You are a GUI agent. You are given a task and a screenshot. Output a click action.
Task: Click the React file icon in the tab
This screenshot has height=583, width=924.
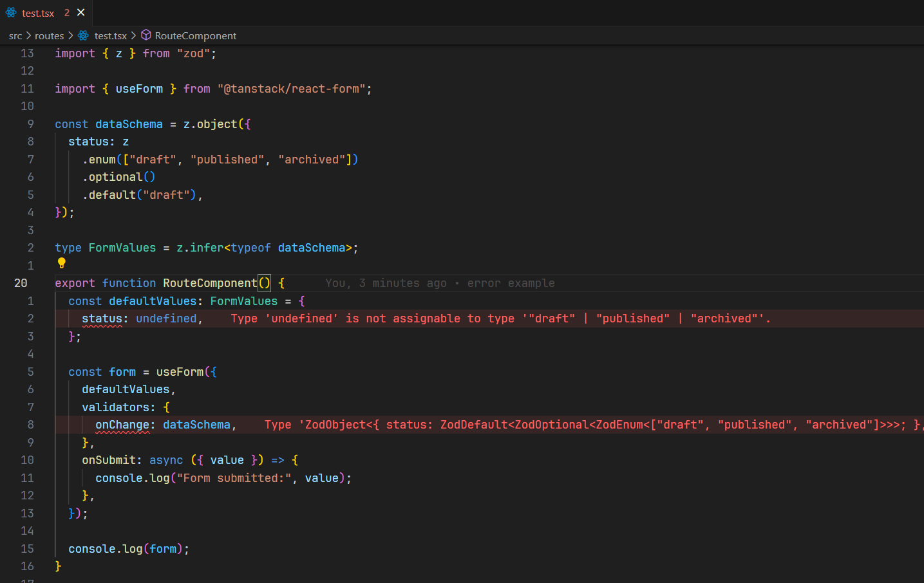click(x=11, y=12)
